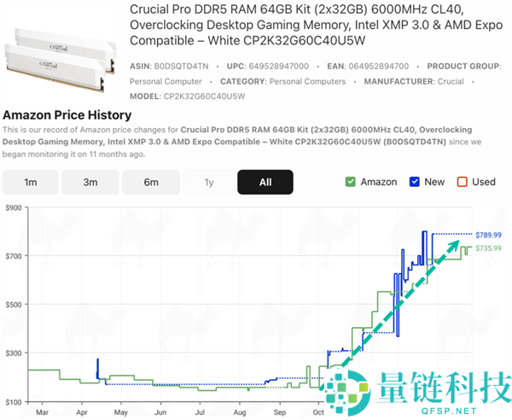Click the Aug x-axis label
Viewport: 512px width, 420px height.
[x=240, y=412]
